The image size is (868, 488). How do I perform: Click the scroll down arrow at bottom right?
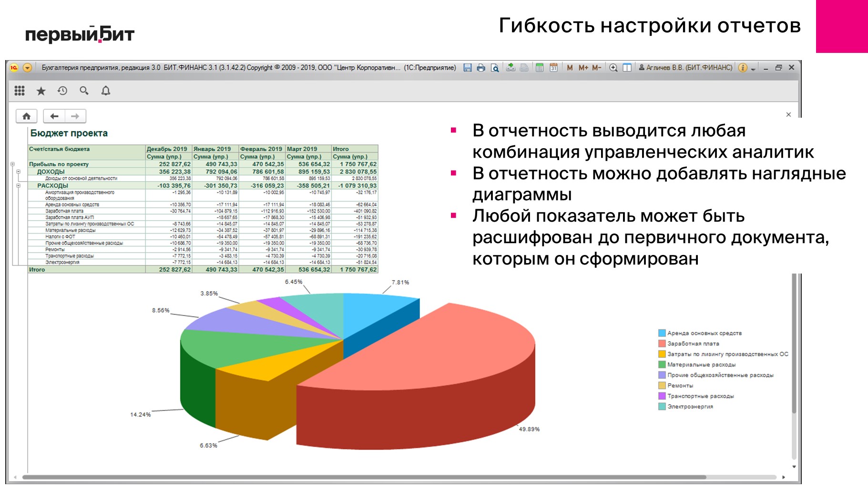[x=794, y=467]
